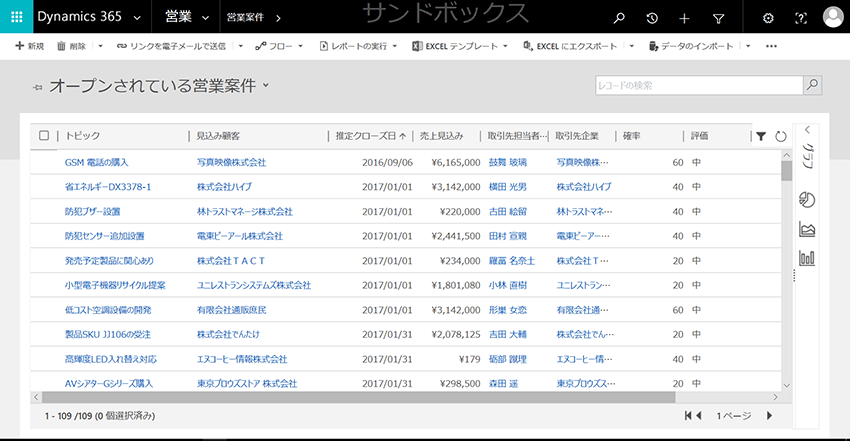Click リンクを電子メールで送信 command
Screen dimensions: 850x441
[171, 46]
